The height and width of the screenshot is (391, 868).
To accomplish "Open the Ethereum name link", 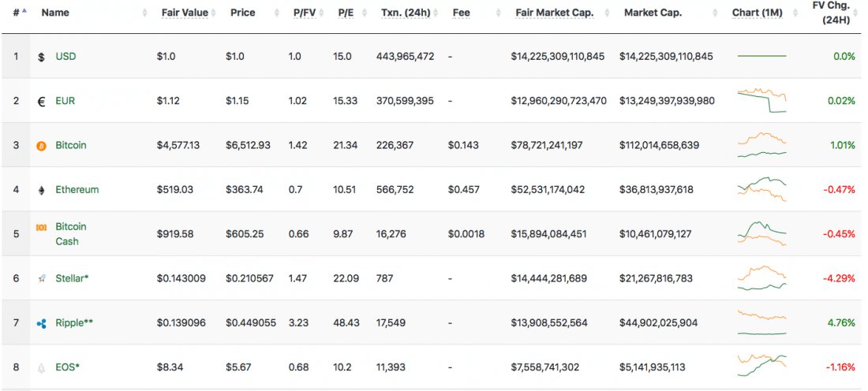I will click(x=77, y=190).
